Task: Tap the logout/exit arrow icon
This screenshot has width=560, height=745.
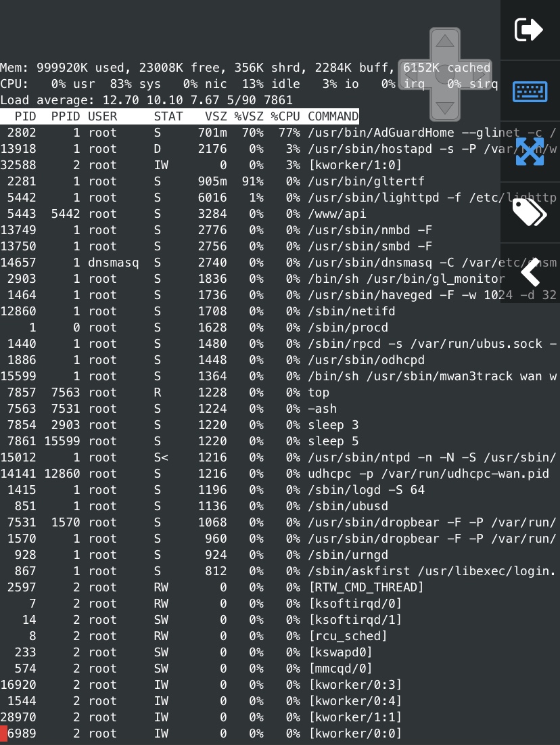Action: (x=529, y=30)
